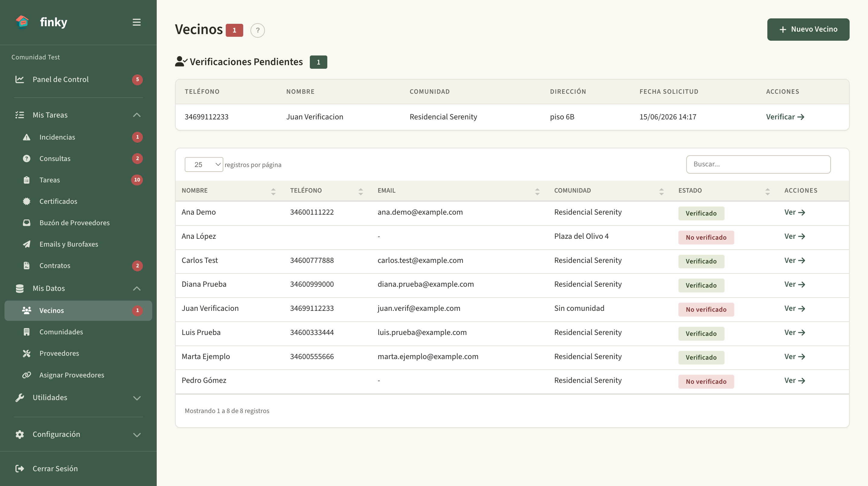Screen dimensions: 868x486
Task: Sort table by Teléfono column arrows
Action: (360, 191)
